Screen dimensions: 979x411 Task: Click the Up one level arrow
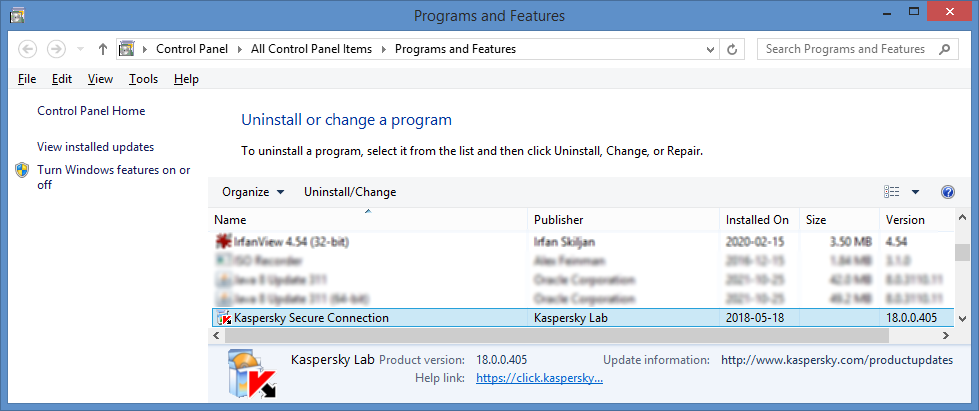coord(103,49)
